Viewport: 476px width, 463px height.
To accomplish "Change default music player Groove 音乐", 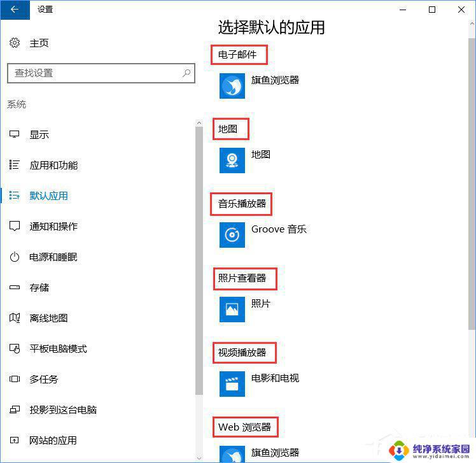I will click(279, 229).
